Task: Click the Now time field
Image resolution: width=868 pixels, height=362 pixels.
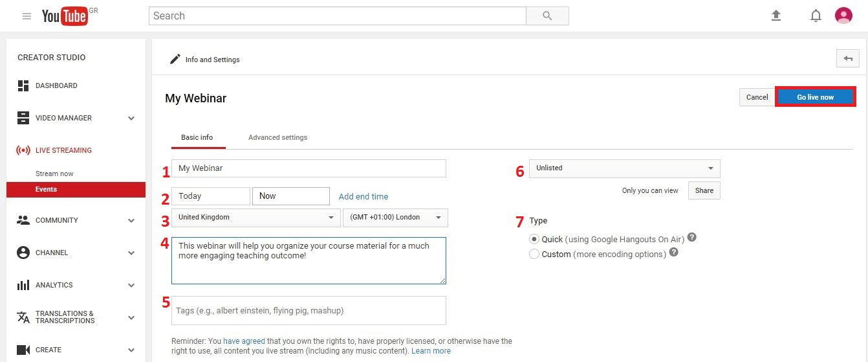Action: pos(291,196)
